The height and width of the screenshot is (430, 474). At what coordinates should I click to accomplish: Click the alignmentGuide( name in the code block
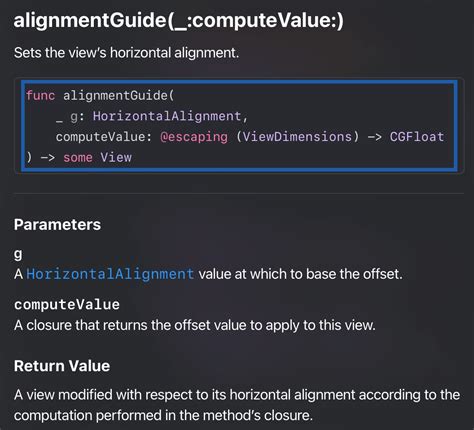pos(119,96)
